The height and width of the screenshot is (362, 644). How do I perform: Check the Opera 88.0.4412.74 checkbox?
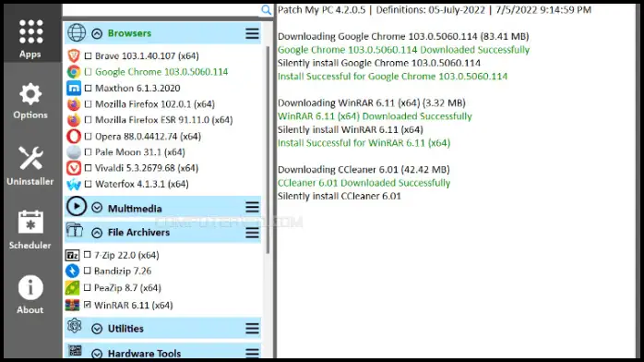pos(88,136)
